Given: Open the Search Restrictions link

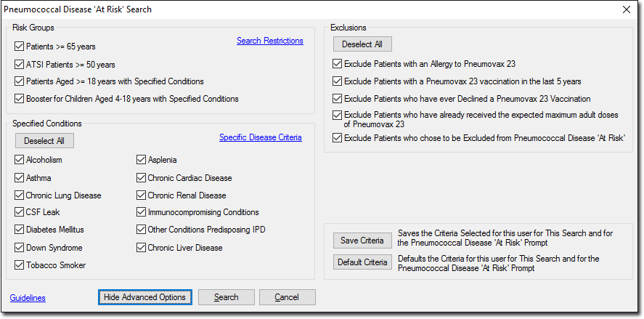Looking at the screenshot, I should point(270,41).
